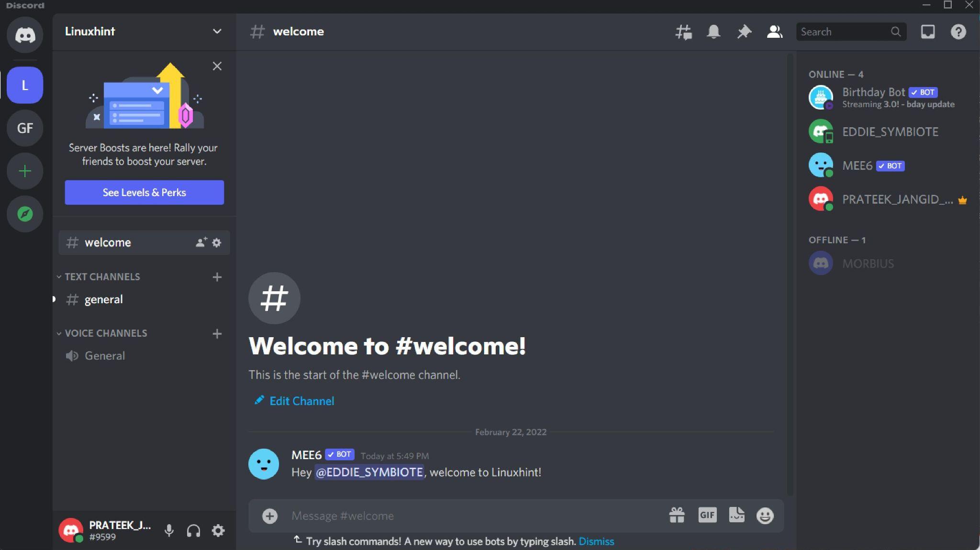This screenshot has width=980, height=550.
Task: Open user settings gear at bottom
Action: pos(218,530)
